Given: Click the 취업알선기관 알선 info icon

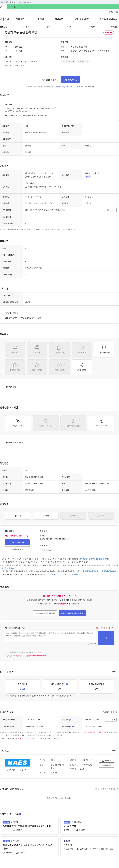Looking at the screenshot, I should click(x=67, y=684).
